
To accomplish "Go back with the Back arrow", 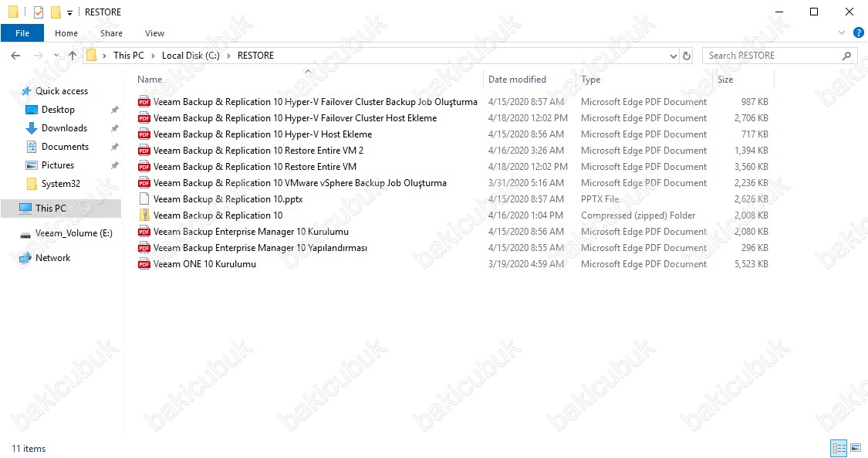I will (15, 56).
